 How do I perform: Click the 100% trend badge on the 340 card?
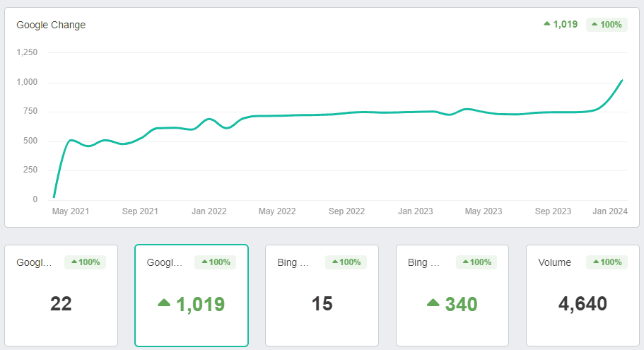point(476,262)
